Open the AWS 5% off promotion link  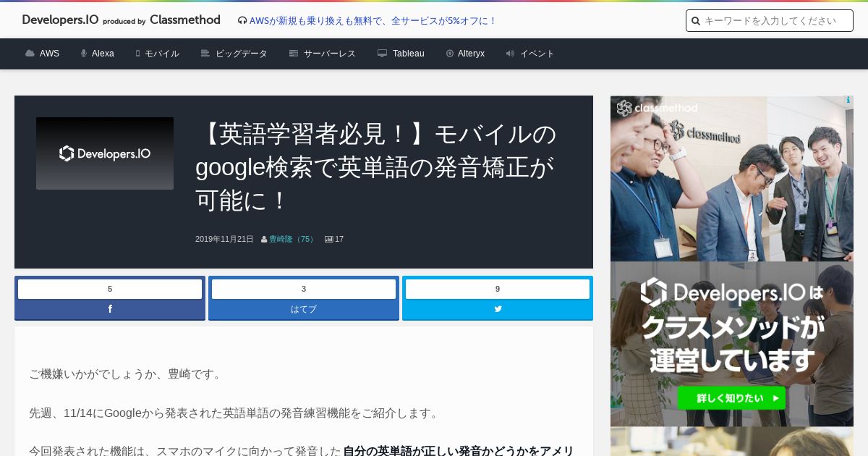point(373,21)
